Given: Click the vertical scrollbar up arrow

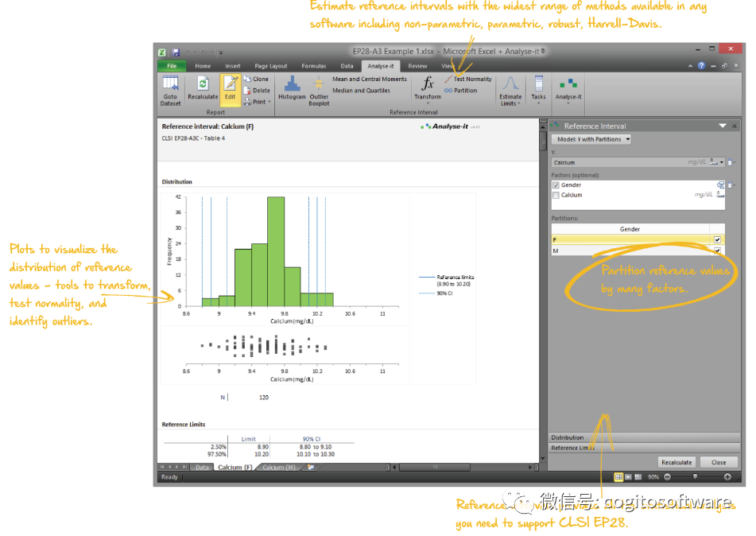Looking at the screenshot, I should (x=543, y=127).
